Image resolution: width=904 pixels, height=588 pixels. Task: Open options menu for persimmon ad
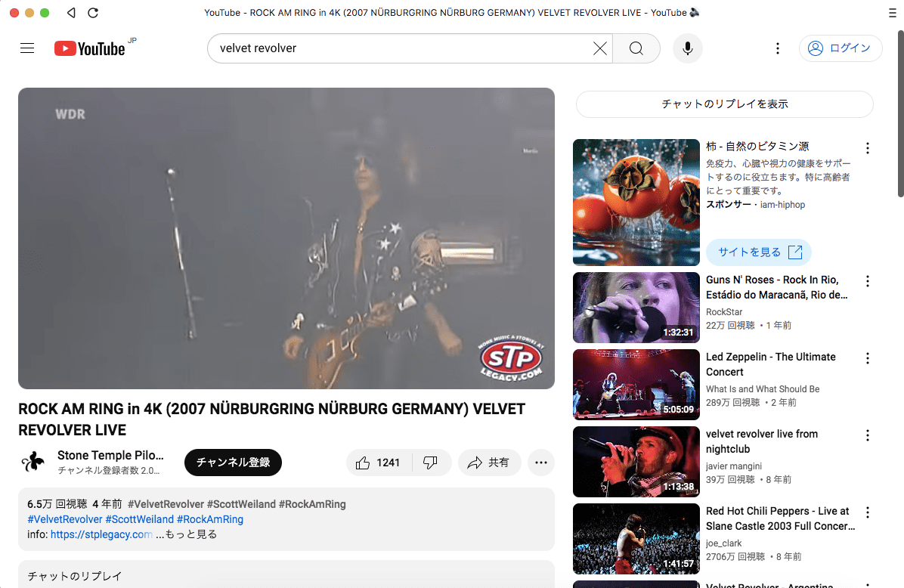pos(867,148)
